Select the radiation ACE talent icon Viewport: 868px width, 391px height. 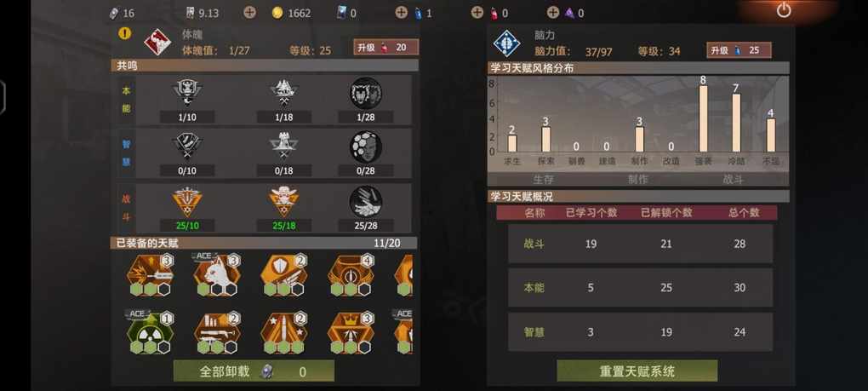[x=150, y=331]
